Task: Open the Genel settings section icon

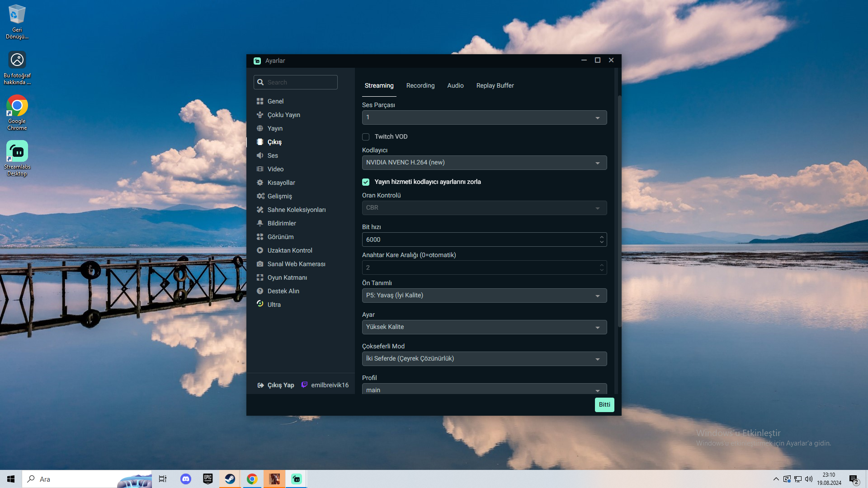Action: [260, 101]
